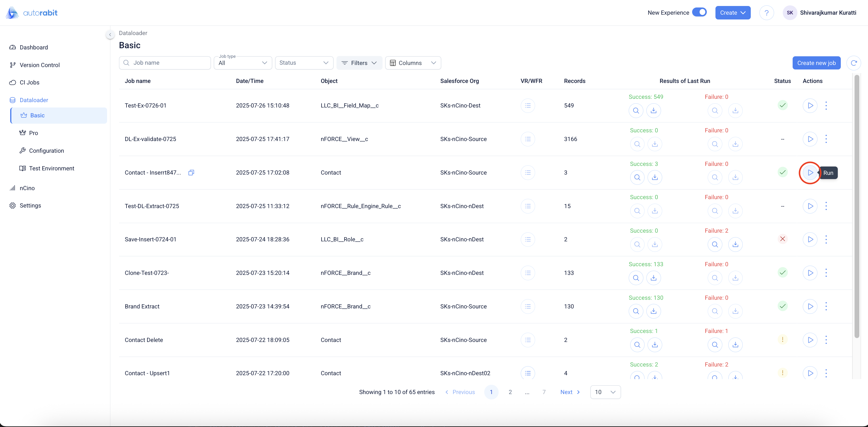Image resolution: width=868 pixels, height=427 pixels.
Task: Open the Pro dataloader menu item
Action: [x=33, y=133]
